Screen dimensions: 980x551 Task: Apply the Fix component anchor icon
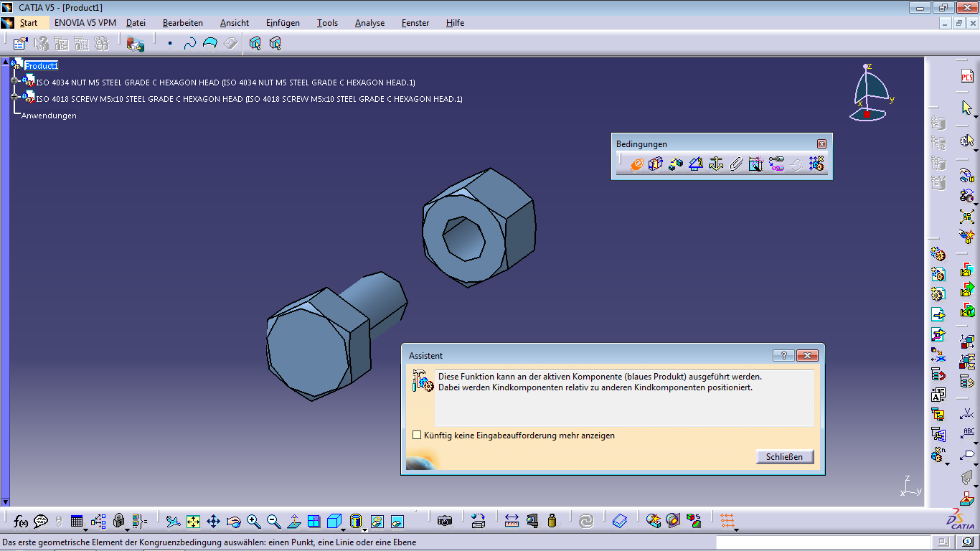click(716, 164)
